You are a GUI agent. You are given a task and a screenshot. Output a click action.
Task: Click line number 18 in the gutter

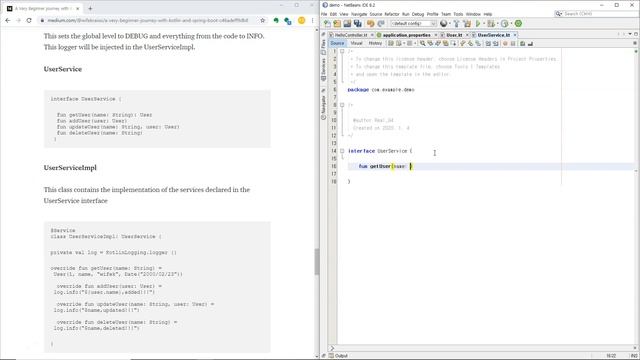334,182
